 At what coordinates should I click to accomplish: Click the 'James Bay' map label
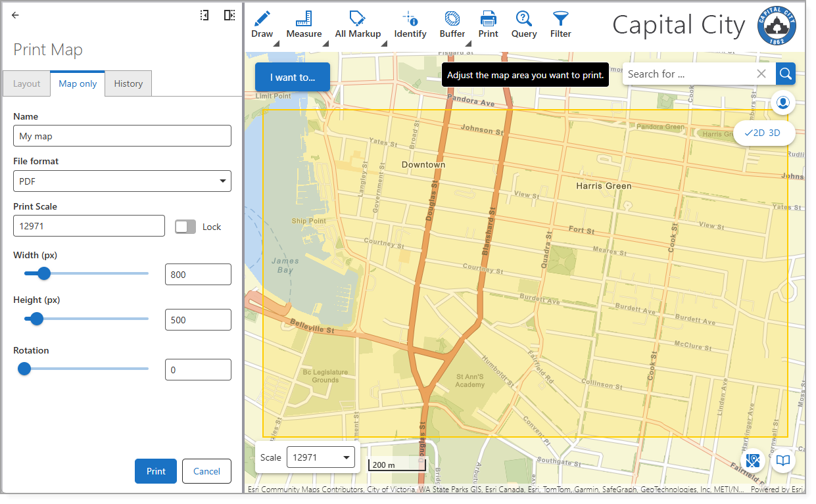click(x=285, y=265)
